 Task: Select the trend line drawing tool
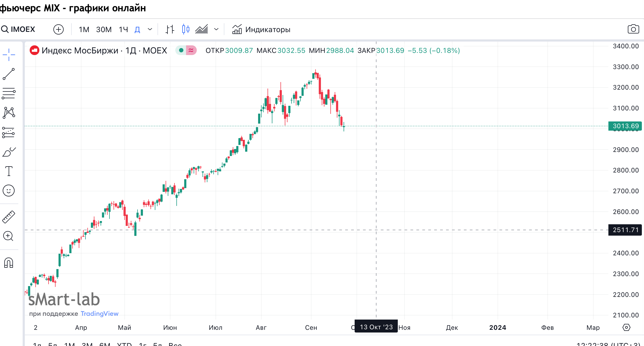pyautogui.click(x=9, y=74)
